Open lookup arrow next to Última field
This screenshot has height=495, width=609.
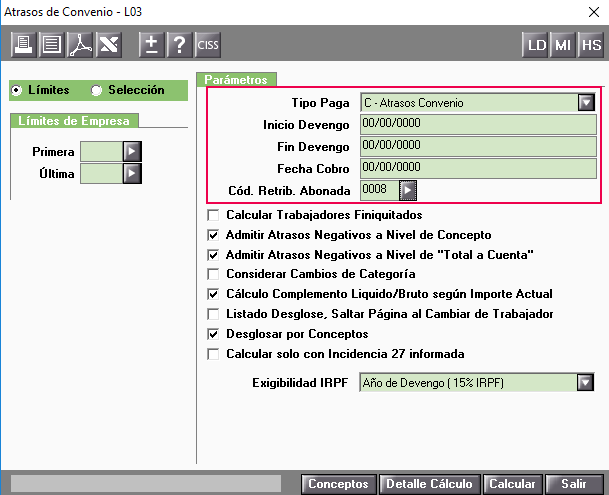[x=132, y=173]
